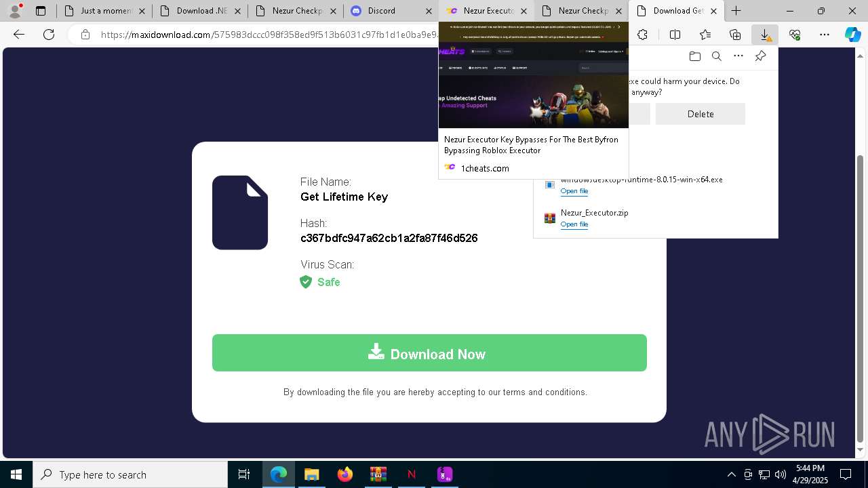868x488 pixels.
Task: Close the Discord tab
Action: click(x=428, y=11)
